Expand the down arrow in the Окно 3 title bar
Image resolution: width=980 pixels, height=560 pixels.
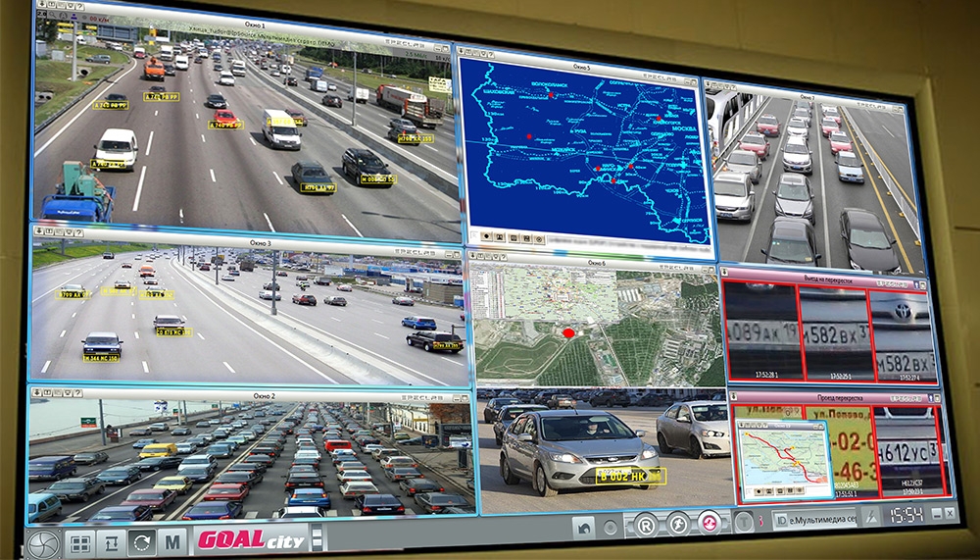tap(39, 230)
